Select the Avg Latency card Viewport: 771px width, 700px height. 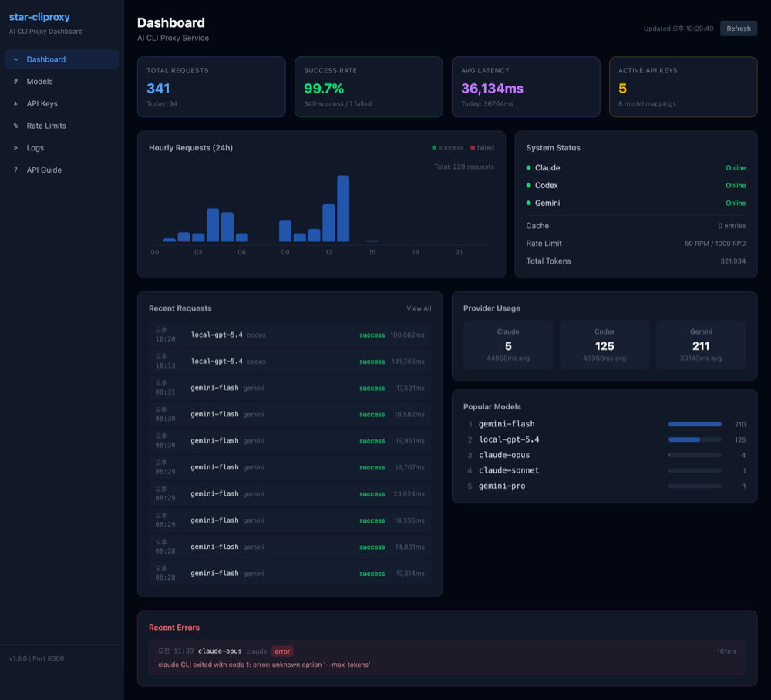tap(526, 87)
